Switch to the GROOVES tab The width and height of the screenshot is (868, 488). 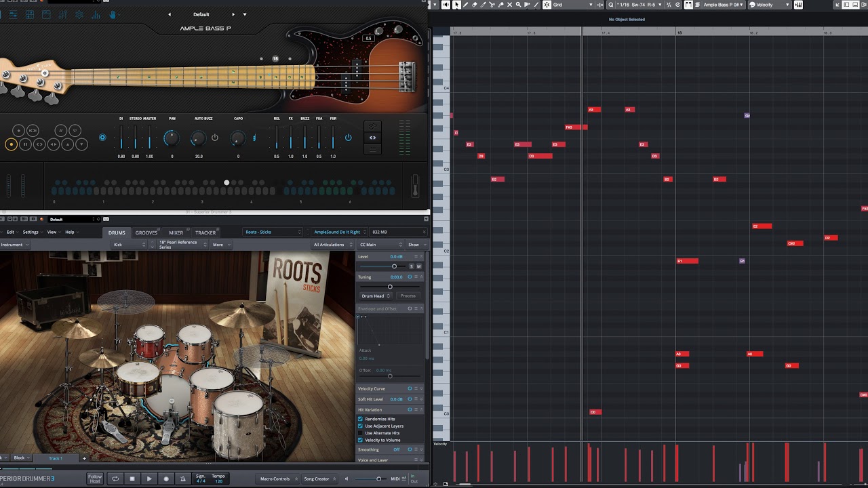[x=146, y=232]
